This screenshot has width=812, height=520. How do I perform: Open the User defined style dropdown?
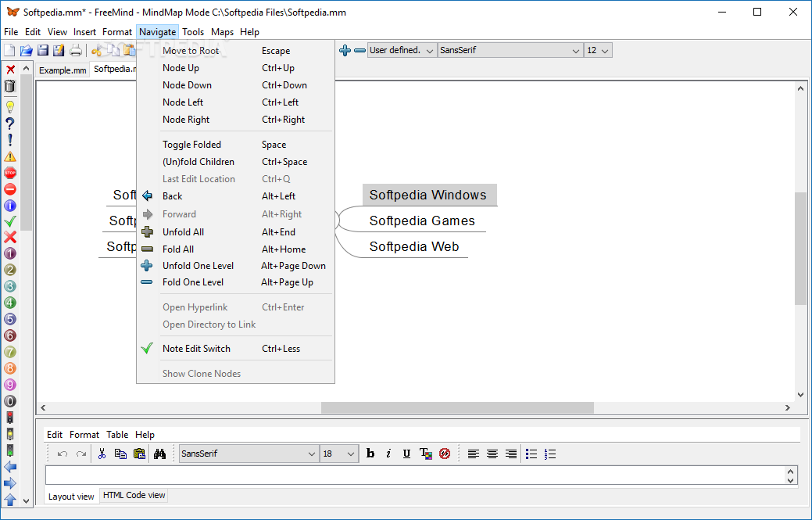pos(402,50)
